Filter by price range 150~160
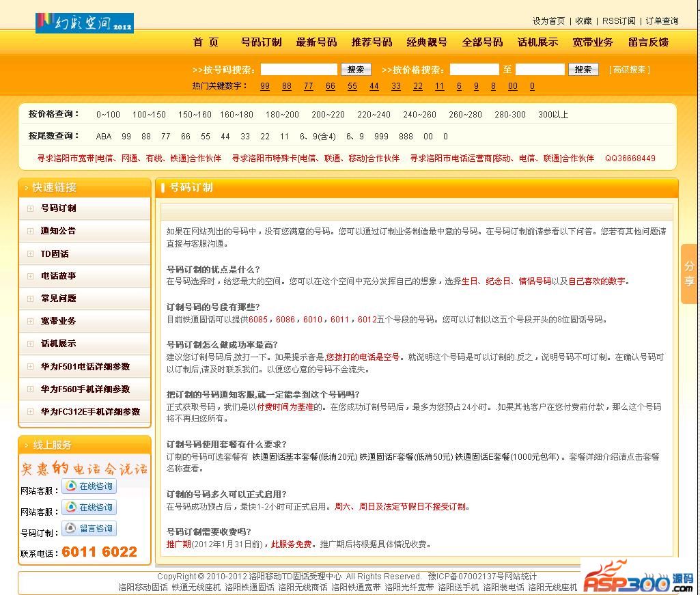Viewport: 700px width, 595px height. pos(195,115)
